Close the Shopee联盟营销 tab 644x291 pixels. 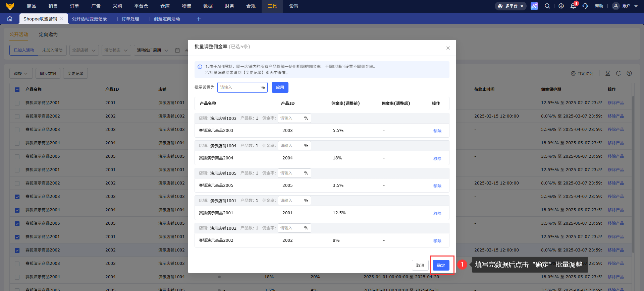pos(62,19)
